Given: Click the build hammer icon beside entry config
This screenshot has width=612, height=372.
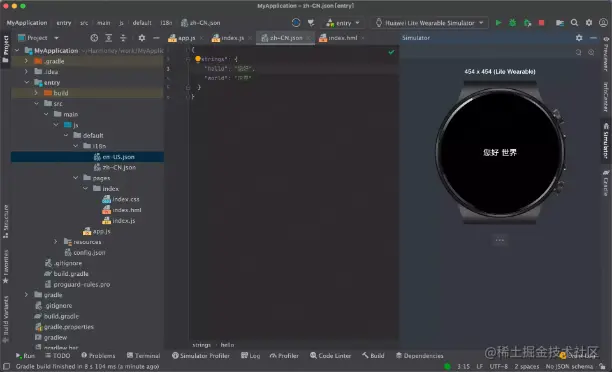Looking at the screenshot, I should click(x=311, y=23).
